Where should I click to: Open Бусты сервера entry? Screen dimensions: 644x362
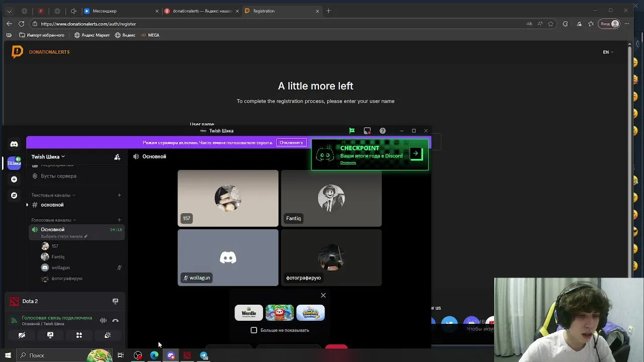(x=58, y=176)
